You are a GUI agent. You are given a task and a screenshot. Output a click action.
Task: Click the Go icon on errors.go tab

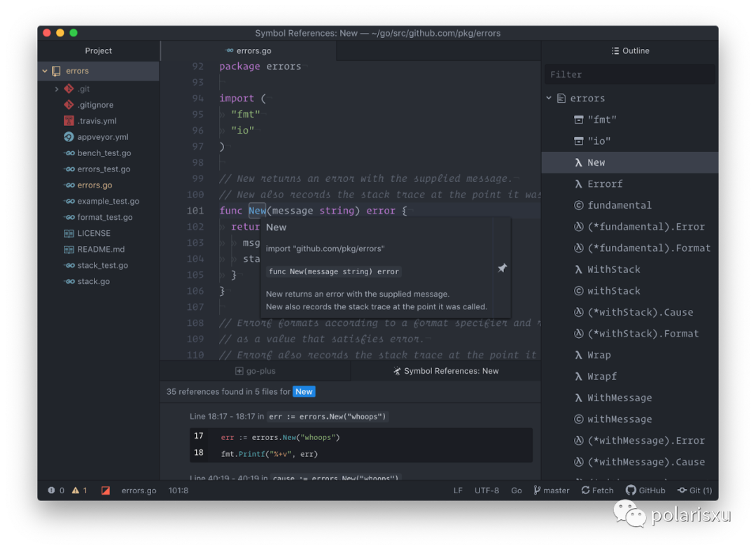(230, 50)
